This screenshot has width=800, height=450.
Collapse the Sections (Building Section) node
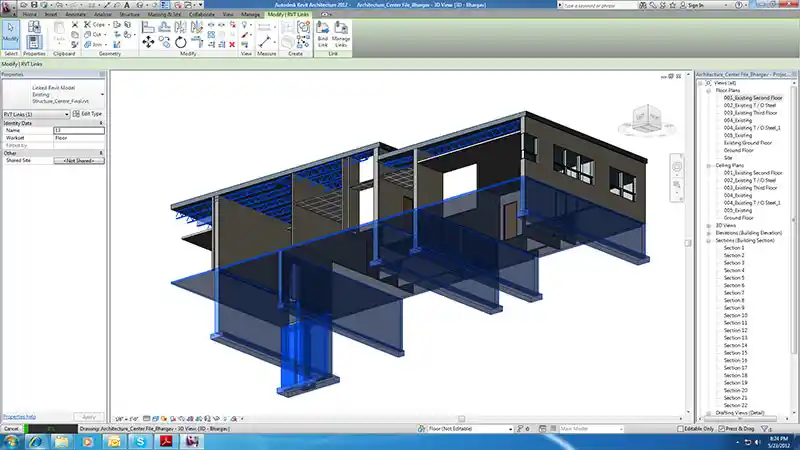click(x=709, y=241)
